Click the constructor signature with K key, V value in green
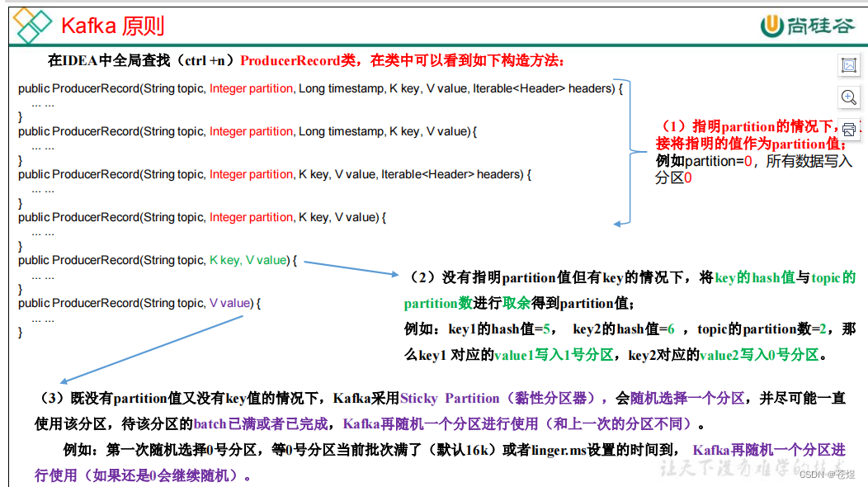This screenshot has height=487, width=868. coord(158,260)
